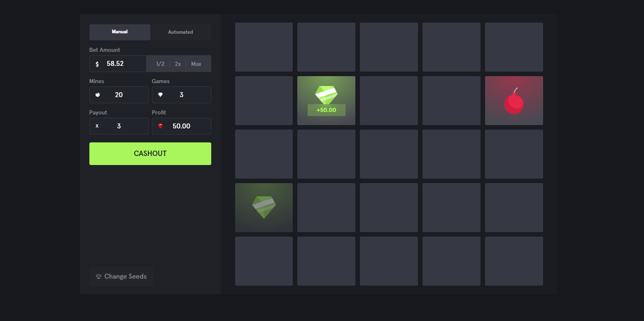The height and width of the screenshot is (321, 644).
Task: Double the bet with the 2x button
Action: coord(178,64)
